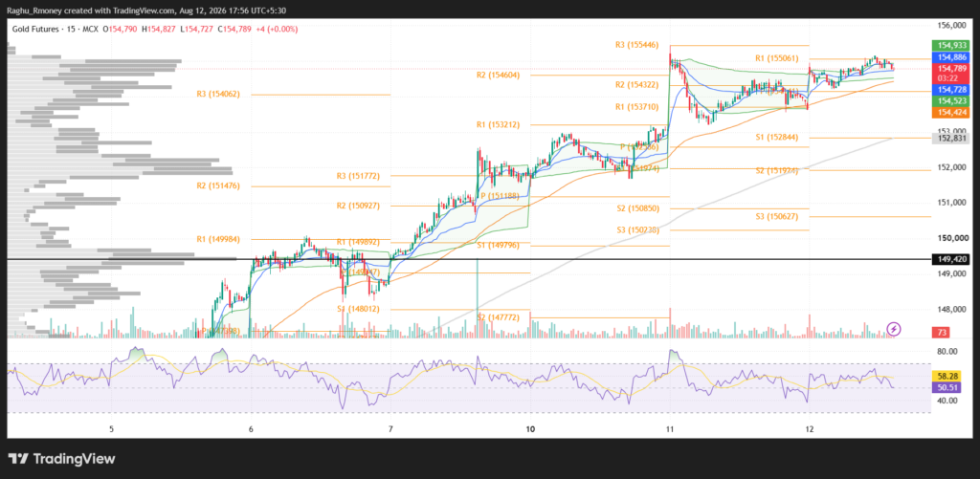
Task: Click pivot label S2 (151924)
Action: point(777,170)
